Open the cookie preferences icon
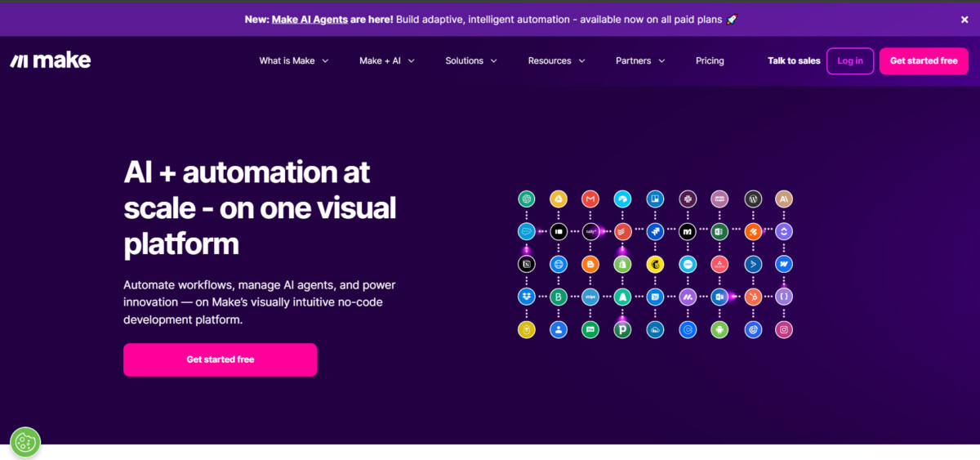980x460 pixels. pos(25,442)
